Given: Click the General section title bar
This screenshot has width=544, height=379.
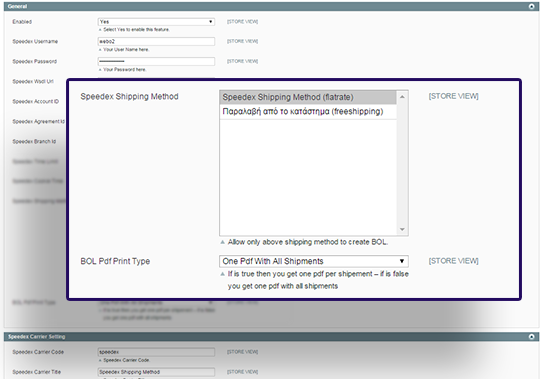Looking at the screenshot, I should [271, 6].
